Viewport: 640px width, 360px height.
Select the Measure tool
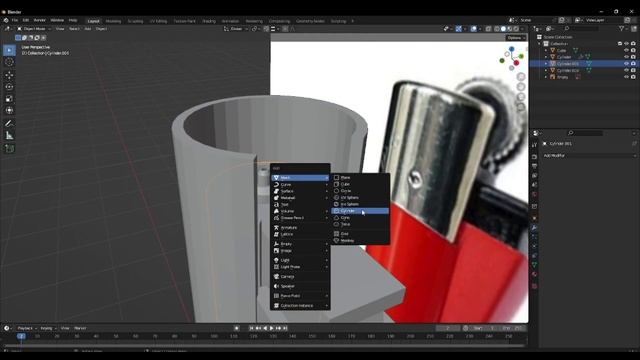tap(9, 136)
